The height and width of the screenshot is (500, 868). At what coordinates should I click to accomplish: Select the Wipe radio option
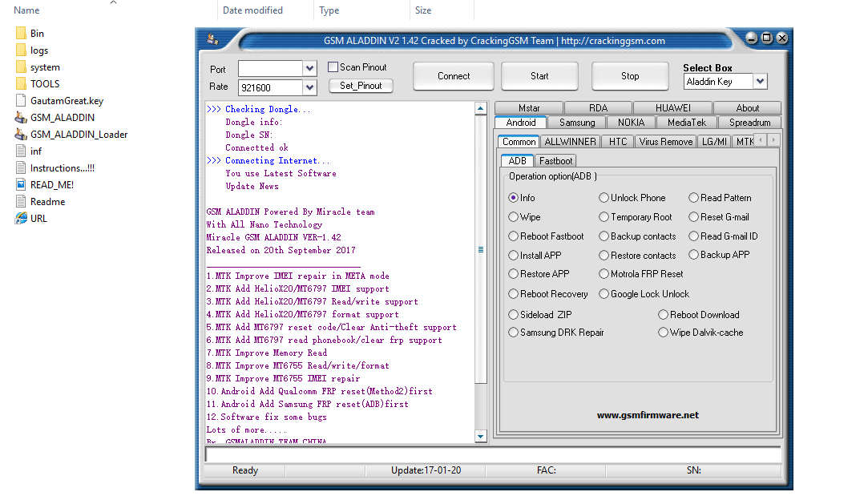pyautogui.click(x=513, y=217)
